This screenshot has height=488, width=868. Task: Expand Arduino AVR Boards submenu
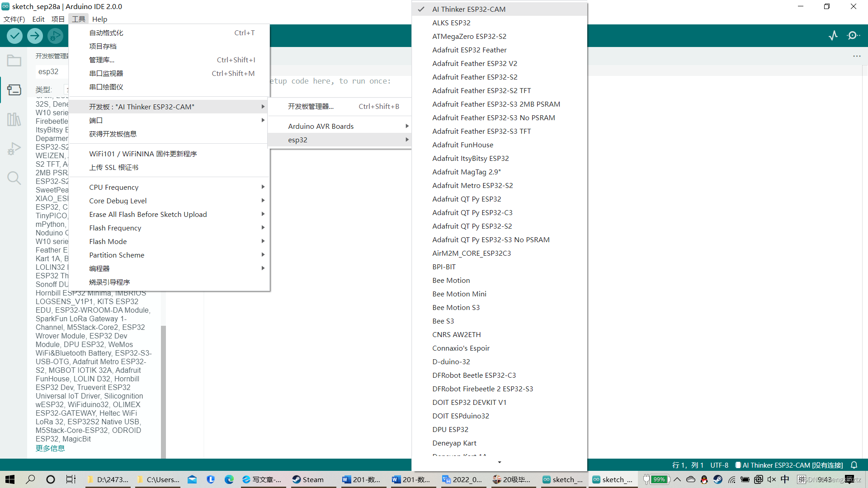[x=340, y=126]
